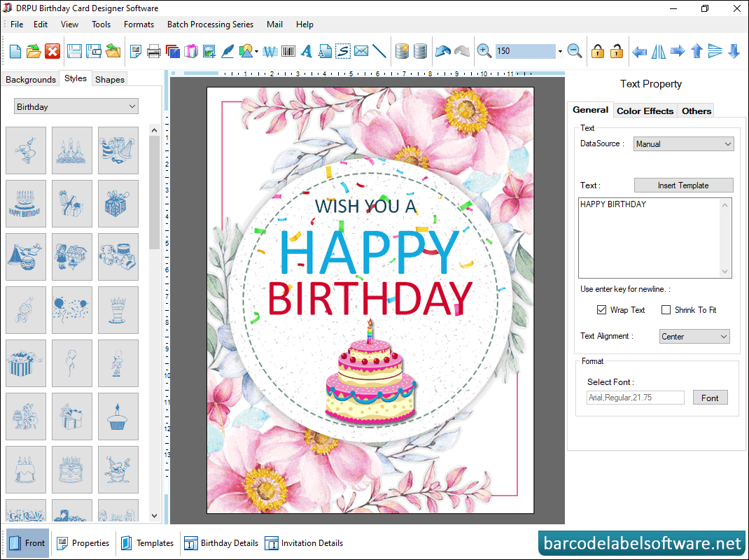Select the feather pen signature tool

click(x=228, y=50)
